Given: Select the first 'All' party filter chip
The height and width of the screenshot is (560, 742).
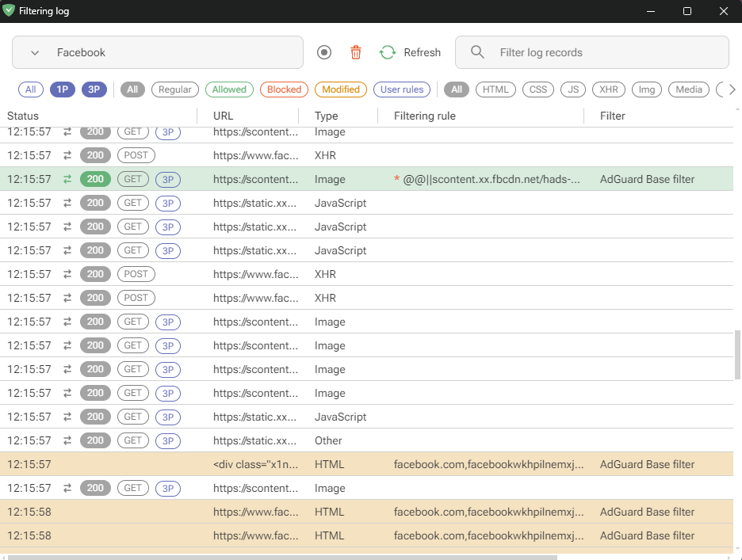Looking at the screenshot, I should coord(31,90).
